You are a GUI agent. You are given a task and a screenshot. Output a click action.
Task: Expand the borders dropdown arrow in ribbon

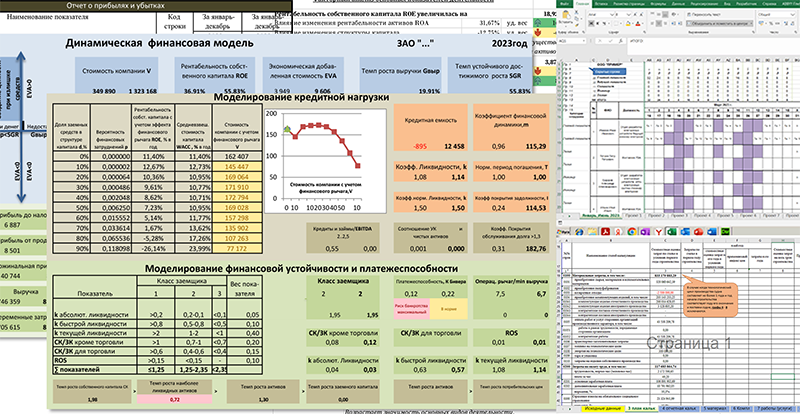coord(621,23)
